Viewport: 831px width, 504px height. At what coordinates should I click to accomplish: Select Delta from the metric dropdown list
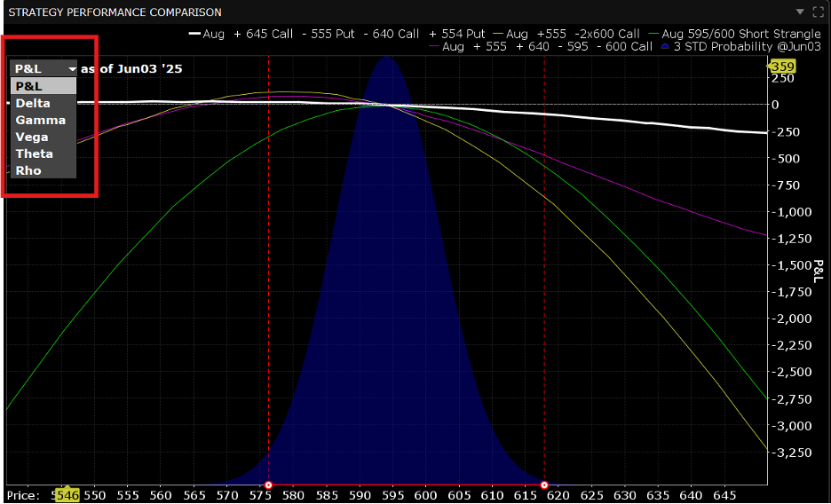click(44, 103)
